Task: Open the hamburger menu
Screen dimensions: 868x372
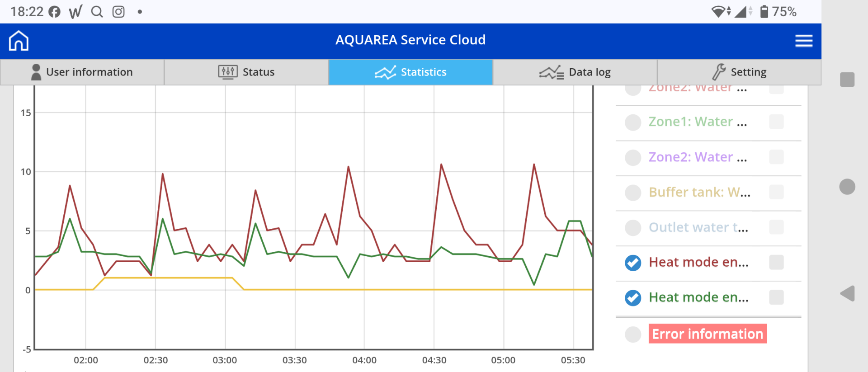Action: pos(804,41)
